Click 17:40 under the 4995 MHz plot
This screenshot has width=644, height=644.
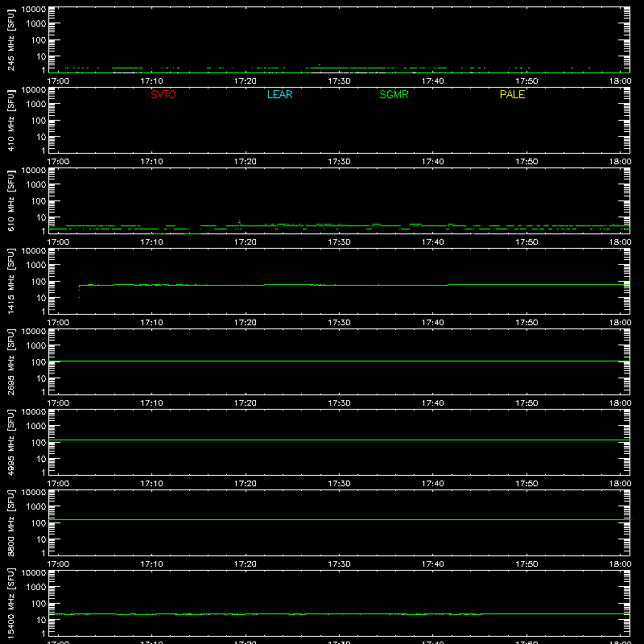coord(432,484)
